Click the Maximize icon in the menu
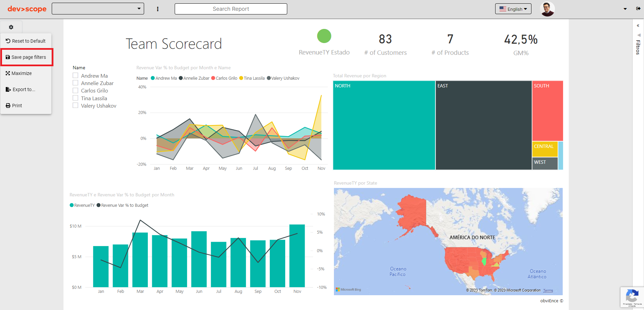The height and width of the screenshot is (310, 644). (x=7, y=73)
